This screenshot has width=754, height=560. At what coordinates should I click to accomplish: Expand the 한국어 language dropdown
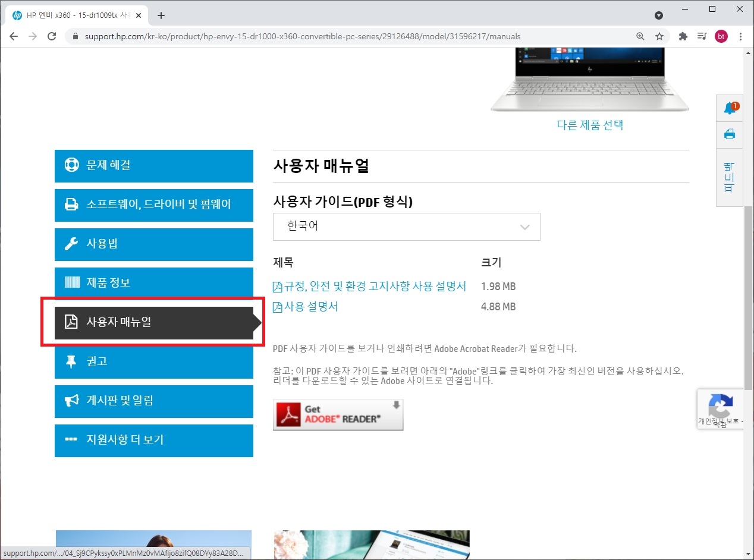pyautogui.click(x=406, y=226)
